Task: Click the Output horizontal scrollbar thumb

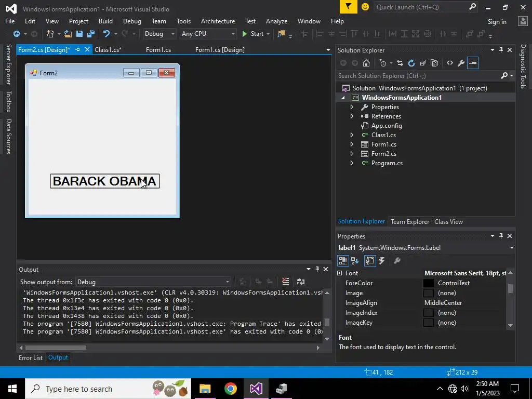Action: click(x=56, y=348)
